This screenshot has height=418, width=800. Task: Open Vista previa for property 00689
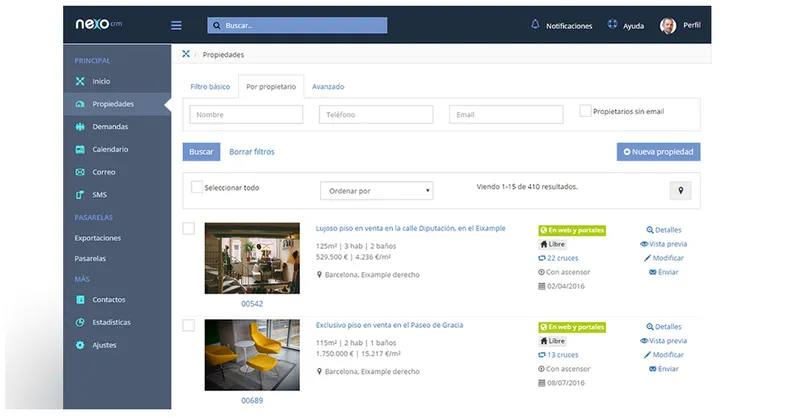coord(664,341)
